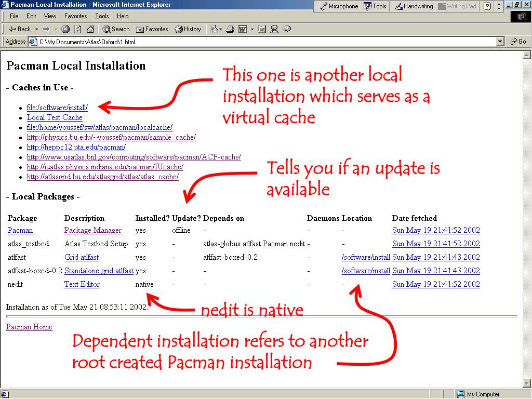Image resolution: width=532 pixels, height=399 pixels.
Task: Open usatlas.bnl.gov ACF-cache link
Action: pyautogui.click(x=134, y=157)
